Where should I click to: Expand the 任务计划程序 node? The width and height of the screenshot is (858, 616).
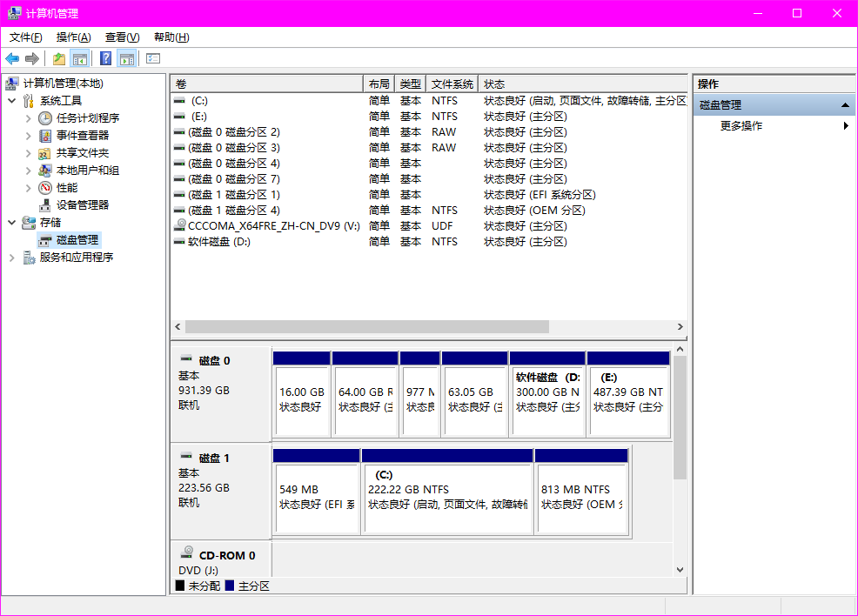click(28, 118)
